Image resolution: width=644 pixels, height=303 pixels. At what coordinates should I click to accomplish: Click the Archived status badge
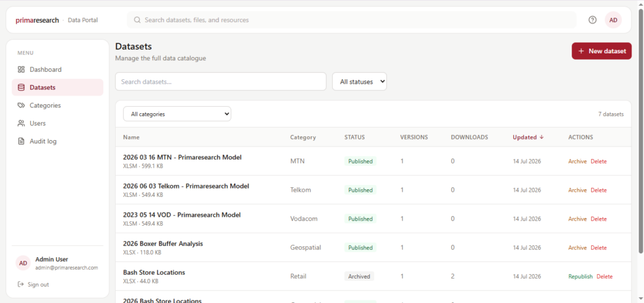point(359,277)
